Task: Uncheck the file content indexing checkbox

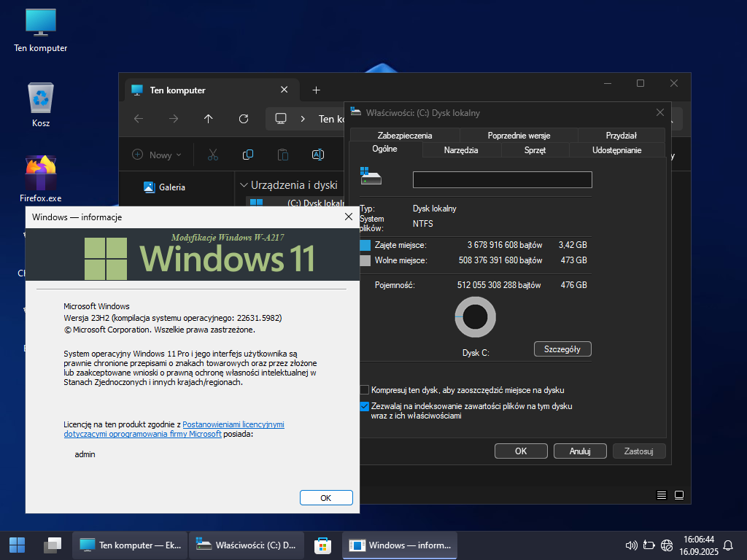Action: click(365, 406)
